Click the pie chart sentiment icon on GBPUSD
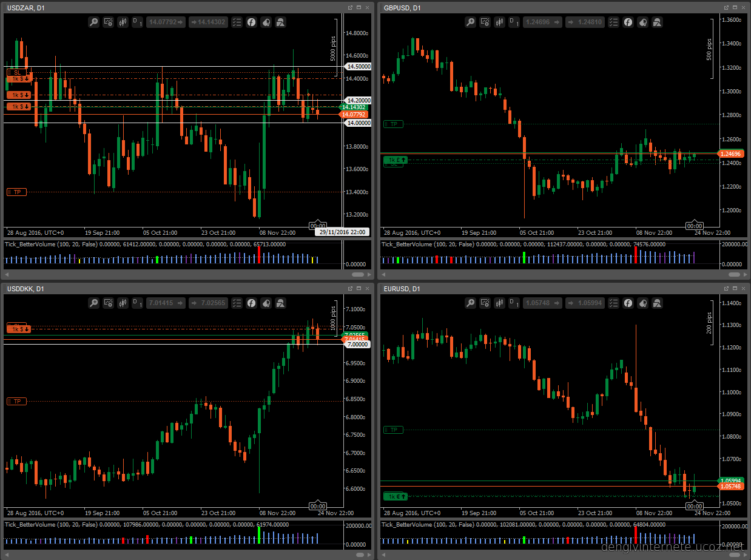This screenshot has width=751, height=560. 642,22
